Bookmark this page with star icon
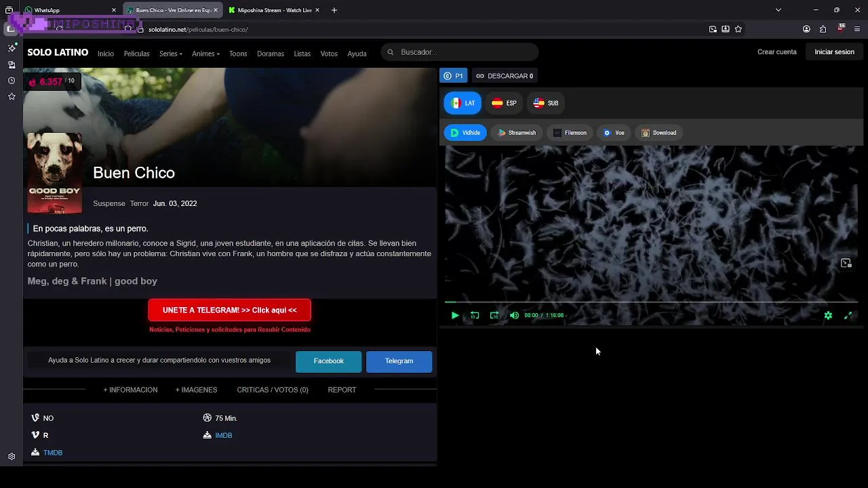Viewport: 868px width, 488px height. click(738, 29)
